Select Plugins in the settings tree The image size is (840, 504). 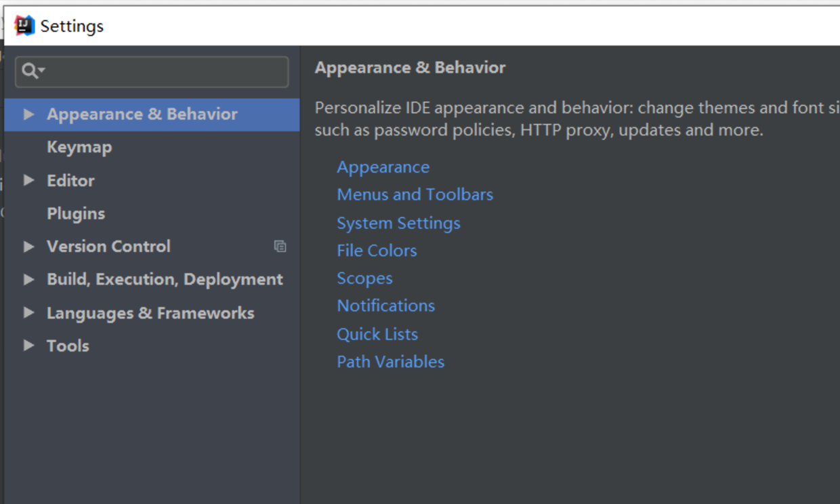tap(76, 213)
